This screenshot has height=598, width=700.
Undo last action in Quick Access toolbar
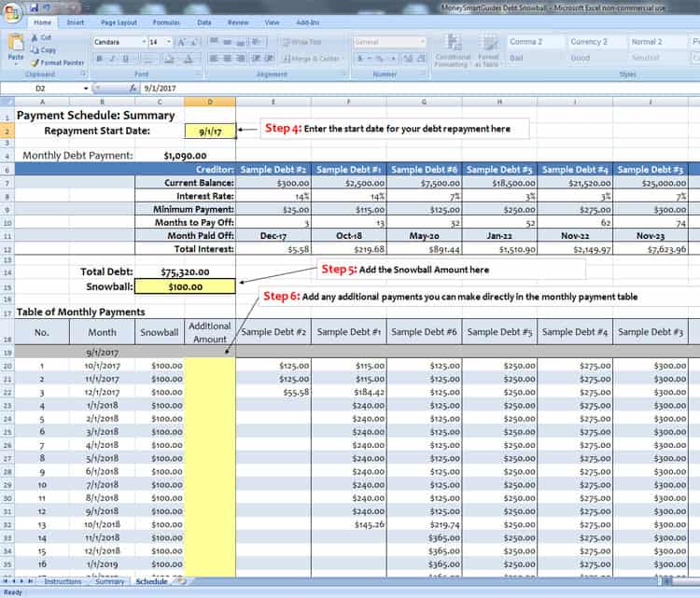(x=48, y=7)
